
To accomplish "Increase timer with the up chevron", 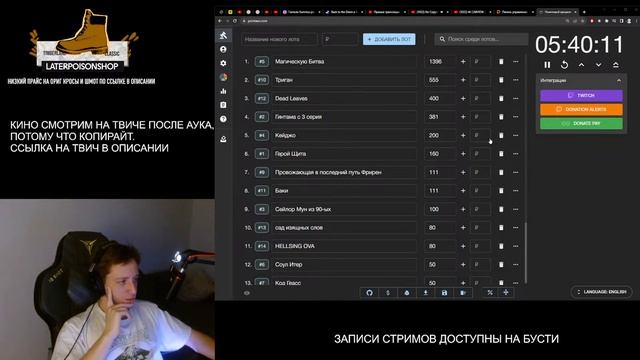I will pos(581,65).
